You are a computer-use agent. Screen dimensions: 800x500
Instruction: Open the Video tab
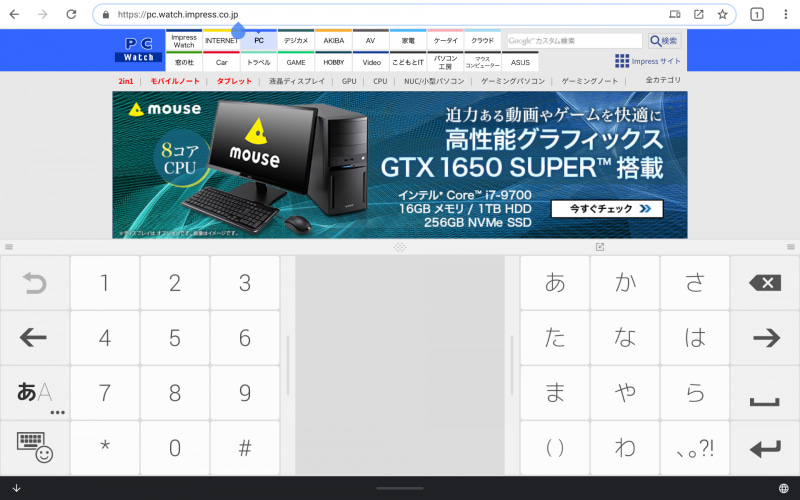point(371,62)
